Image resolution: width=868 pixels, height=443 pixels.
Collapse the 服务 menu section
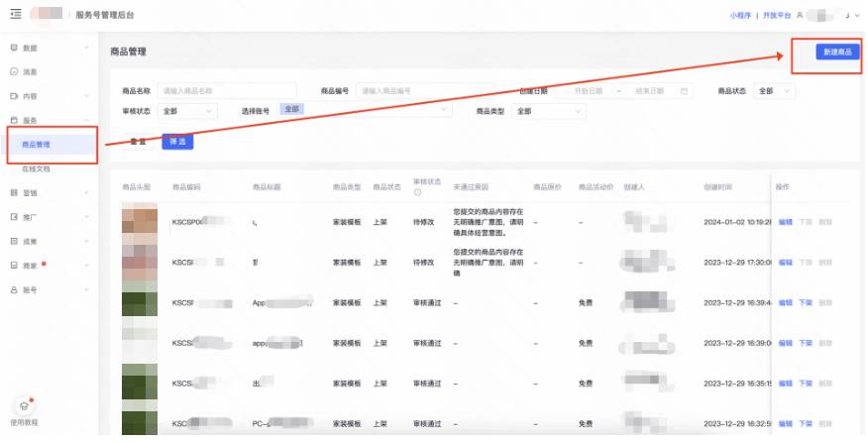(86, 120)
